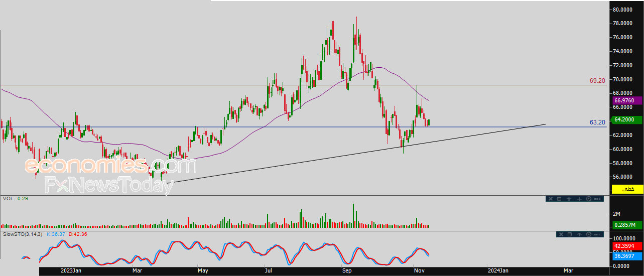Click the 60.0000 price axis label

click(622, 150)
